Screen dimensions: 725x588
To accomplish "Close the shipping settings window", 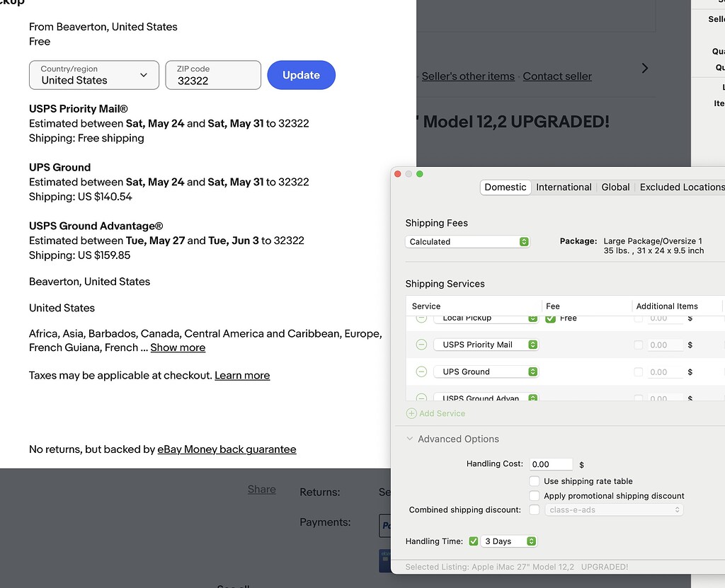I will 397,174.
